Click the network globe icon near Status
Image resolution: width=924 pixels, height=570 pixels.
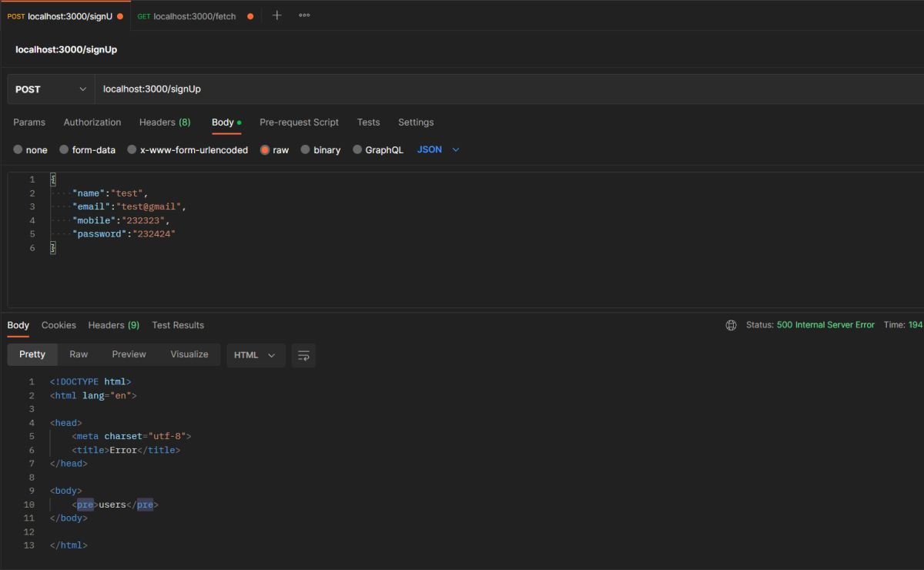tap(731, 325)
